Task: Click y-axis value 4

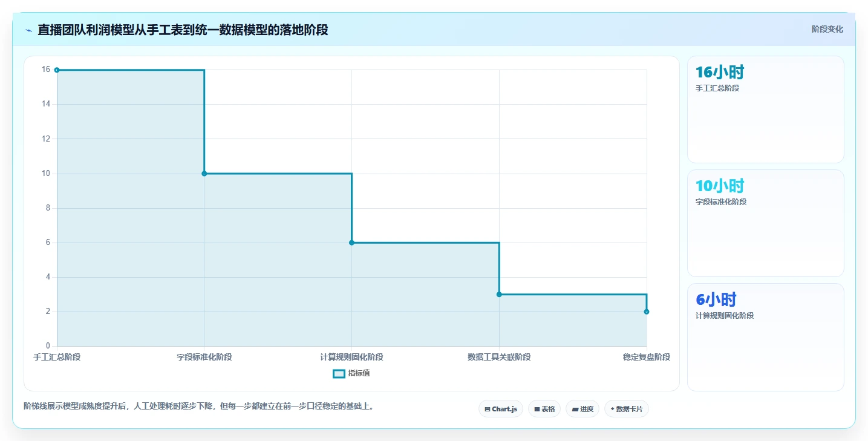Action: 48,277
